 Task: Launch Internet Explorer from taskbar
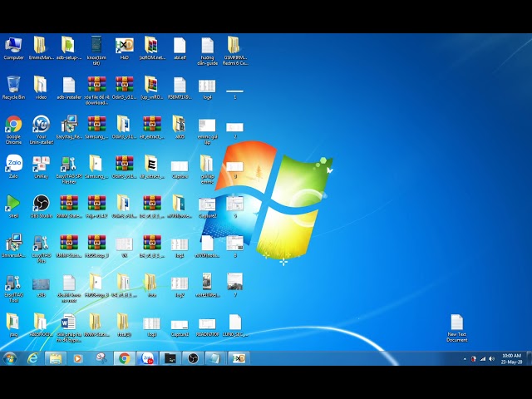[33, 358]
